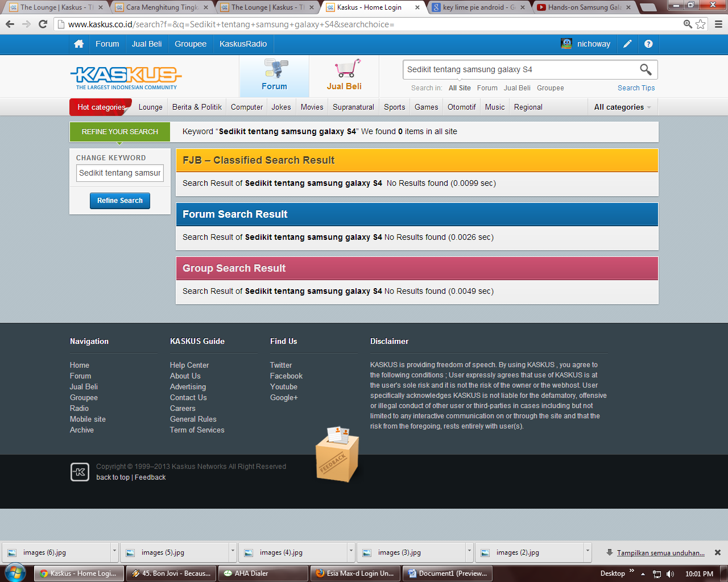Expand the All categories dropdown
728x582 pixels.
[622, 107]
